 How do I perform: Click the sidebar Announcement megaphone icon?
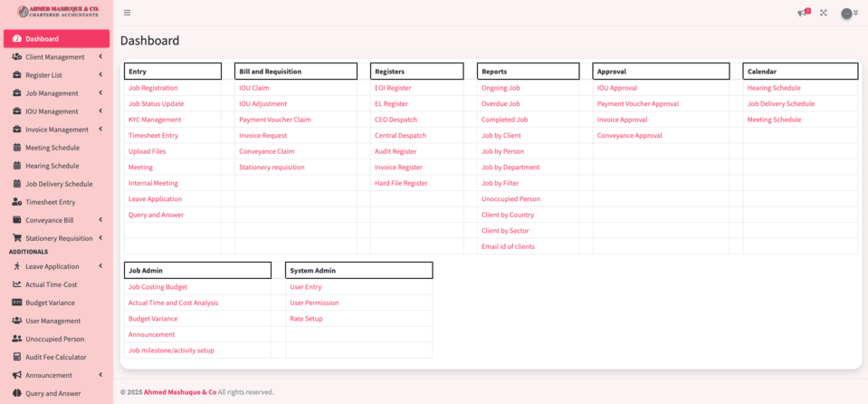tap(16, 375)
